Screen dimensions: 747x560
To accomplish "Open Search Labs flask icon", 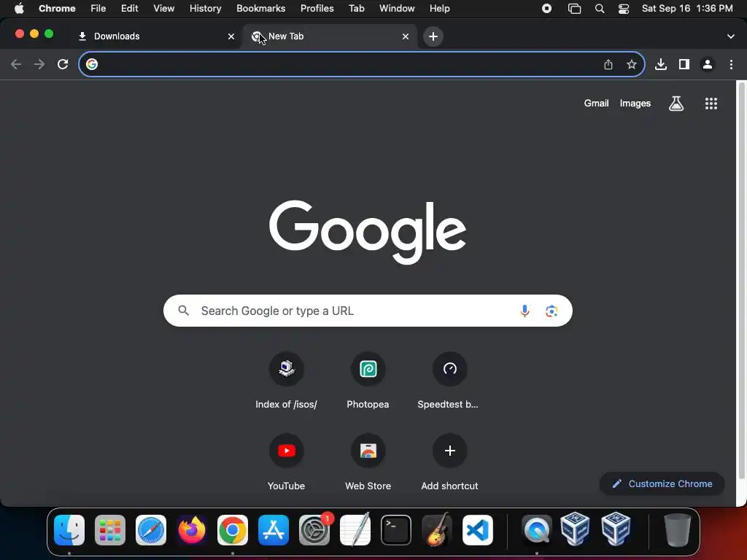I will click(x=676, y=104).
